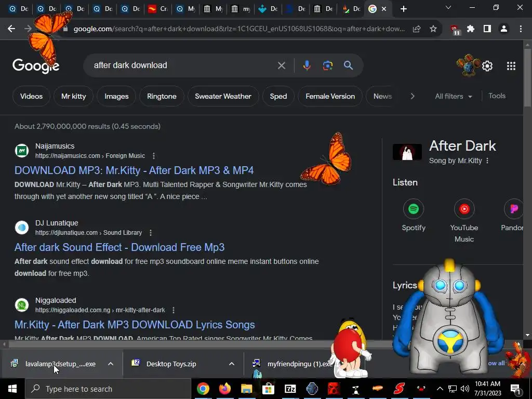Go back to the previous page
532x399 pixels.
pos(11,29)
